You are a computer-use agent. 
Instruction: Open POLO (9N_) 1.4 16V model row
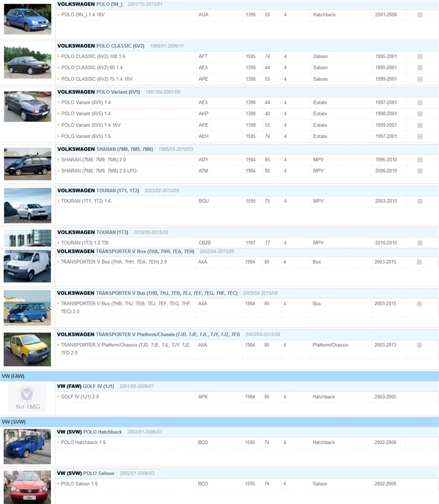click(x=83, y=15)
